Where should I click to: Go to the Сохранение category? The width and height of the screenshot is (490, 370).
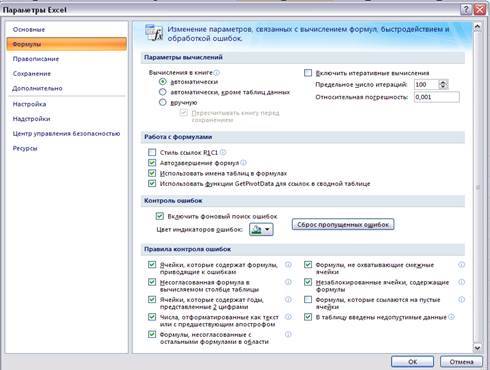[32, 73]
